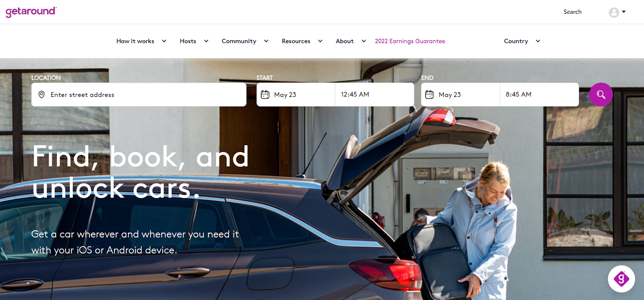Click the Search link in header
Viewport: 644px width, 300px height.
[x=572, y=12]
